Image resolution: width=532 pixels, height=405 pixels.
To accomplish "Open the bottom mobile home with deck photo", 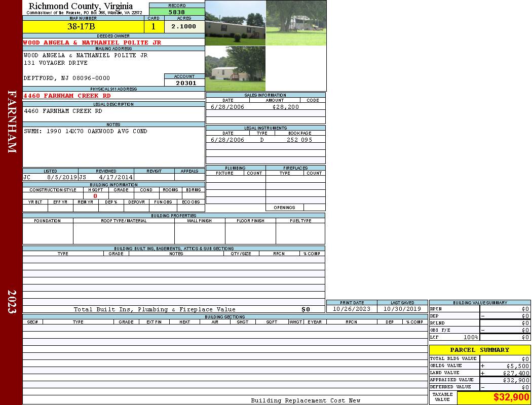I will click(x=235, y=69).
